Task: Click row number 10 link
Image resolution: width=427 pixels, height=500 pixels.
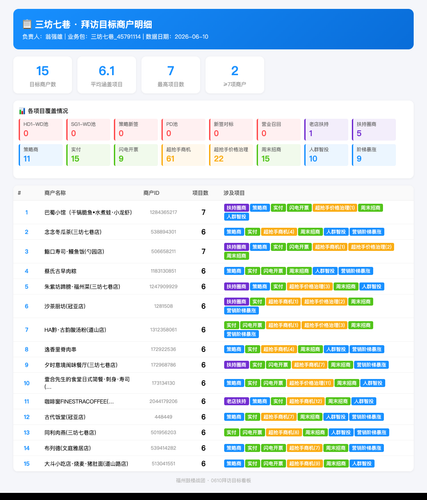Action: [27, 383]
